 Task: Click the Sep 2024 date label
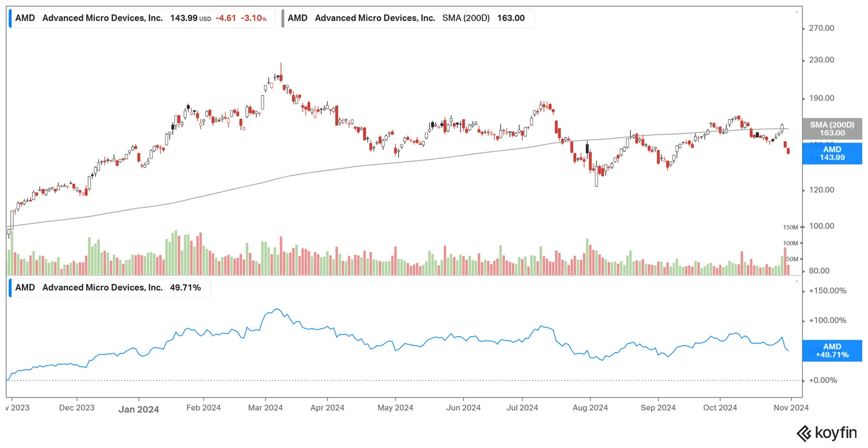click(x=658, y=408)
